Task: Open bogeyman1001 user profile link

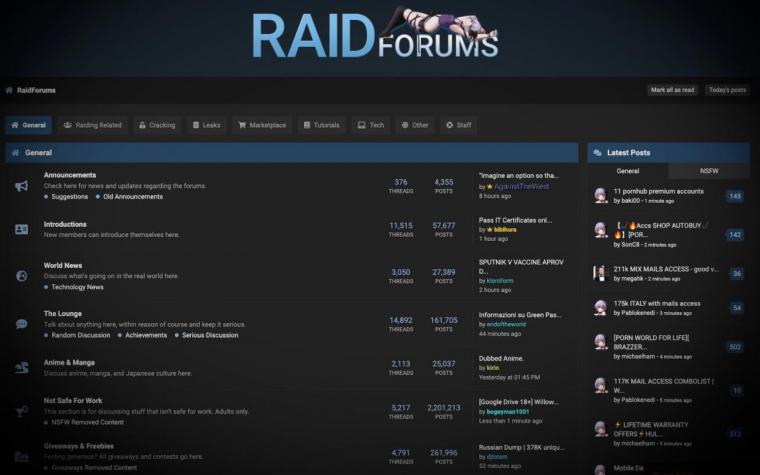Action: point(507,412)
